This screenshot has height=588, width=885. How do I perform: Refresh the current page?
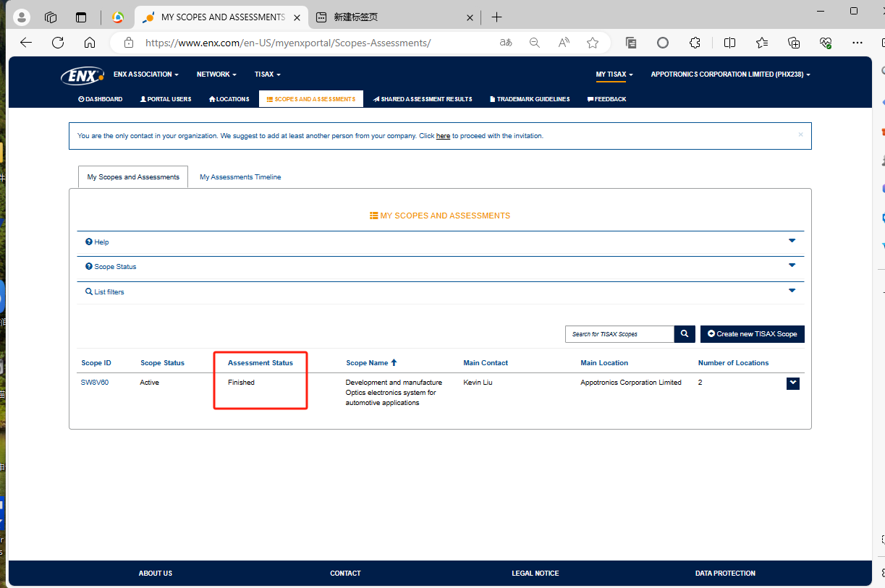click(58, 43)
